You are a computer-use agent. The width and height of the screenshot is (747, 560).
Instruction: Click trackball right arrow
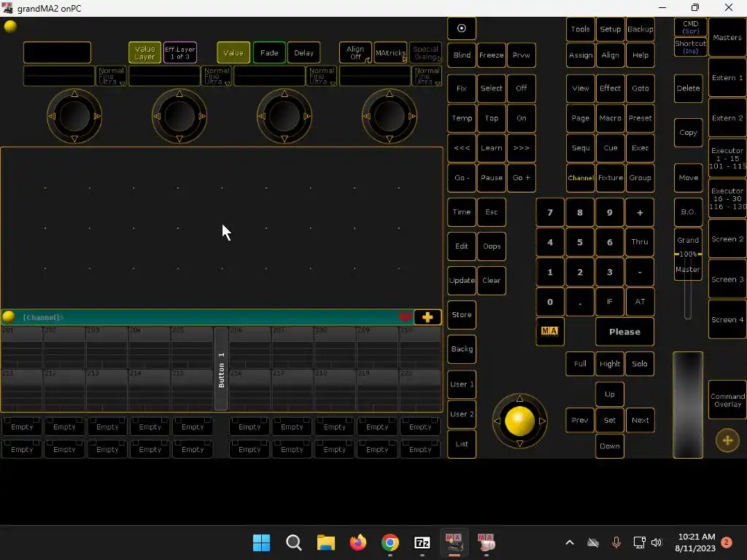[542, 421]
